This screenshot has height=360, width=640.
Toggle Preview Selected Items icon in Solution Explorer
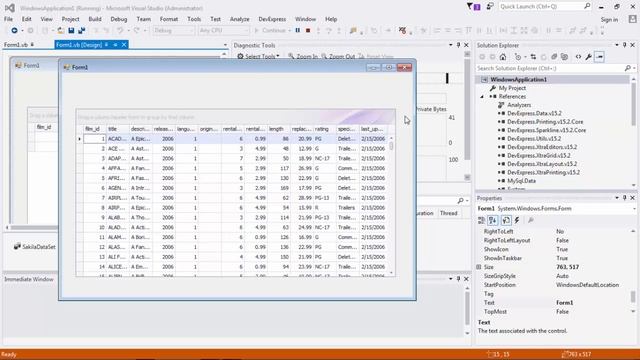(599, 57)
